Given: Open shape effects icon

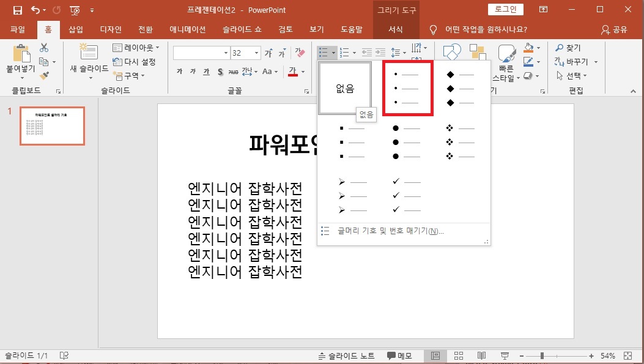Looking at the screenshot, I should 528,76.
